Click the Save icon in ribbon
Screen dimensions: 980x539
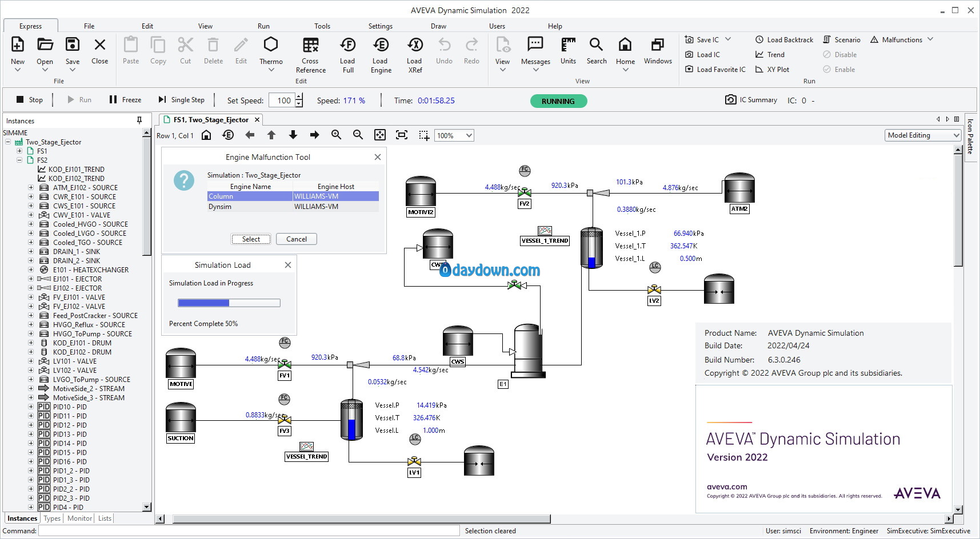(x=73, y=45)
